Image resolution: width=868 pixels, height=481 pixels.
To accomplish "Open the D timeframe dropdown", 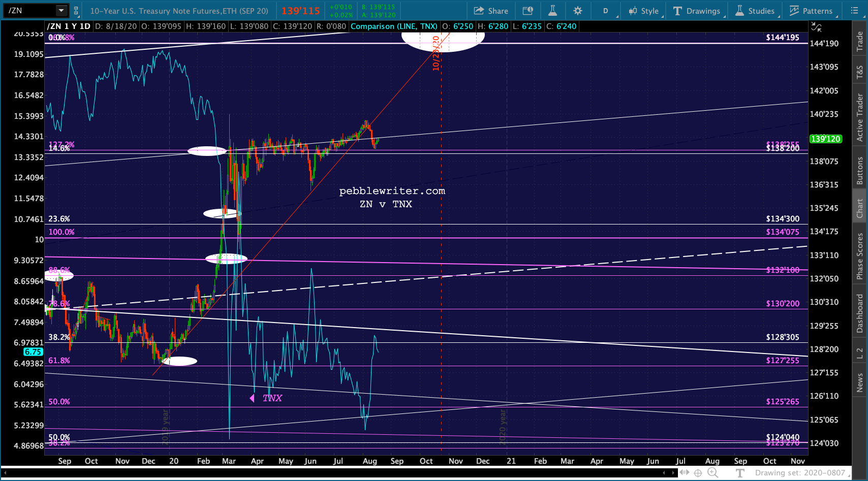I will pyautogui.click(x=606, y=11).
